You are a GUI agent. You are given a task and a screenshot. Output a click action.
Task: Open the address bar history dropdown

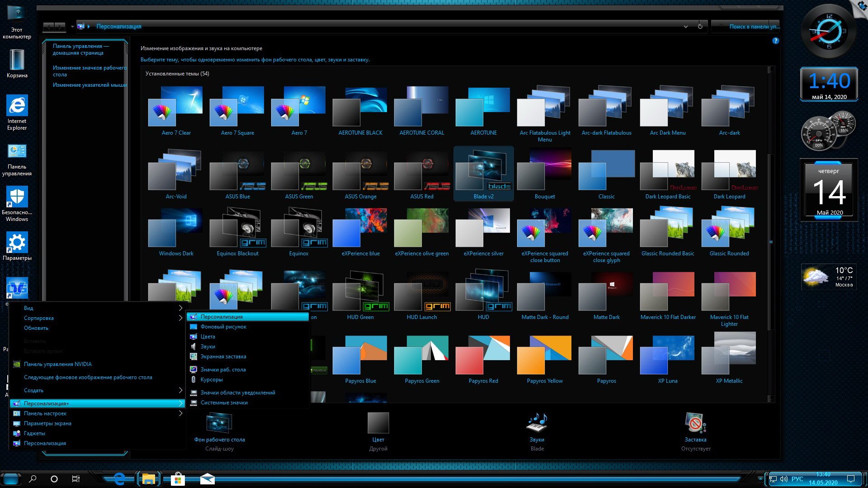pos(686,27)
